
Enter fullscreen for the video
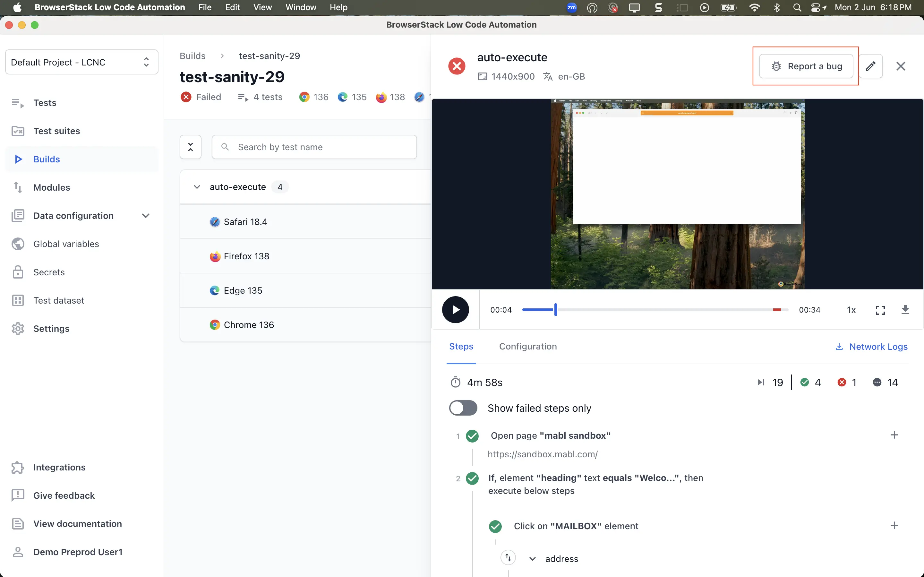tap(880, 310)
